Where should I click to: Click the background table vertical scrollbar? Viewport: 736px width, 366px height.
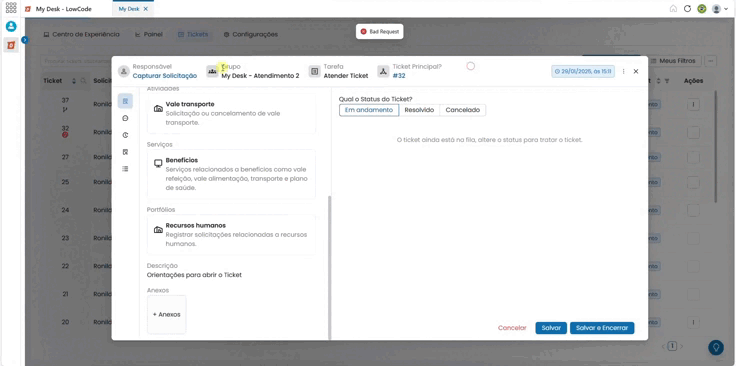click(716, 146)
